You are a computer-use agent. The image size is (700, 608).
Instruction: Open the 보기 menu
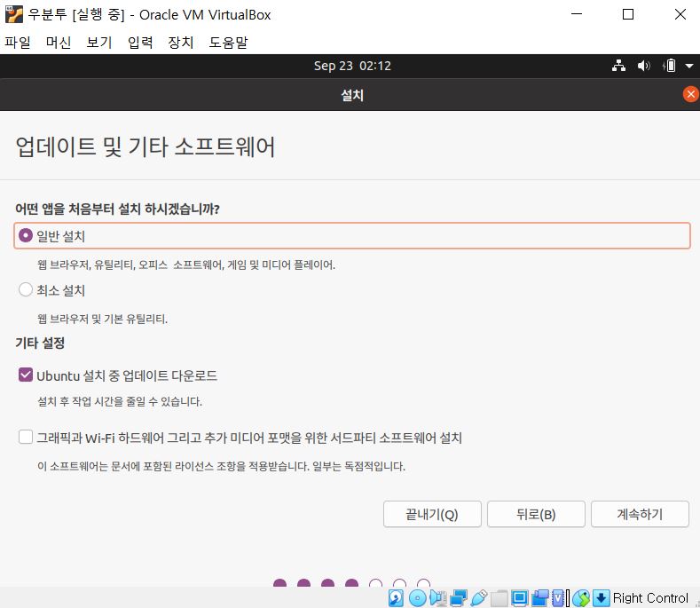click(x=99, y=43)
